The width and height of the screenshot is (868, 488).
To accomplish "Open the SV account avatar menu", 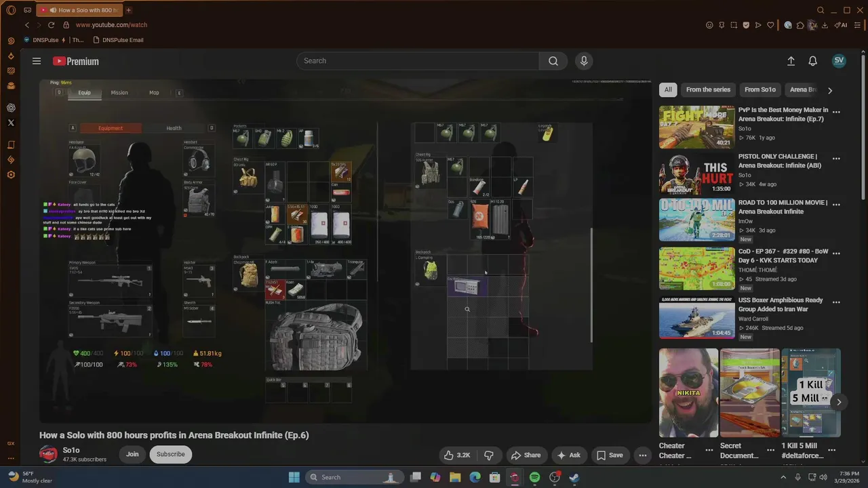I will click(x=839, y=60).
